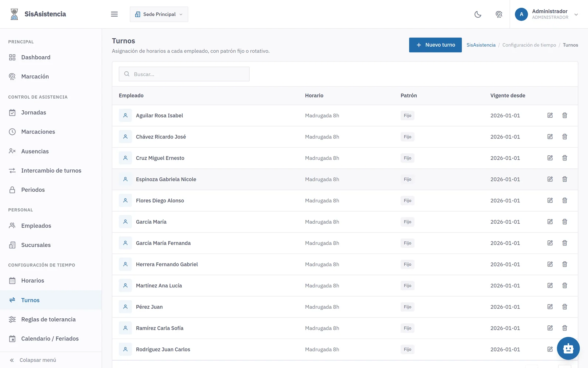588x368 pixels.
Task: Delete Ramírez Carla Sofía's shift
Action: [564, 328]
